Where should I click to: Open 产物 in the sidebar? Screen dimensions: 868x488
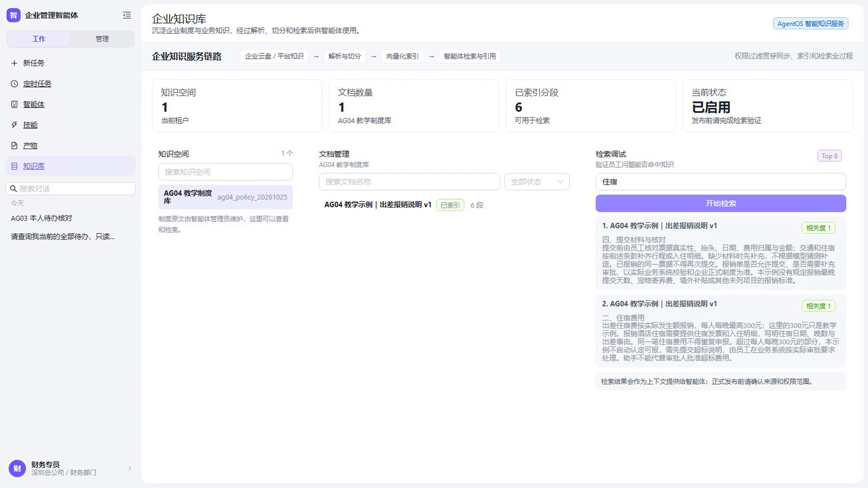71,145
